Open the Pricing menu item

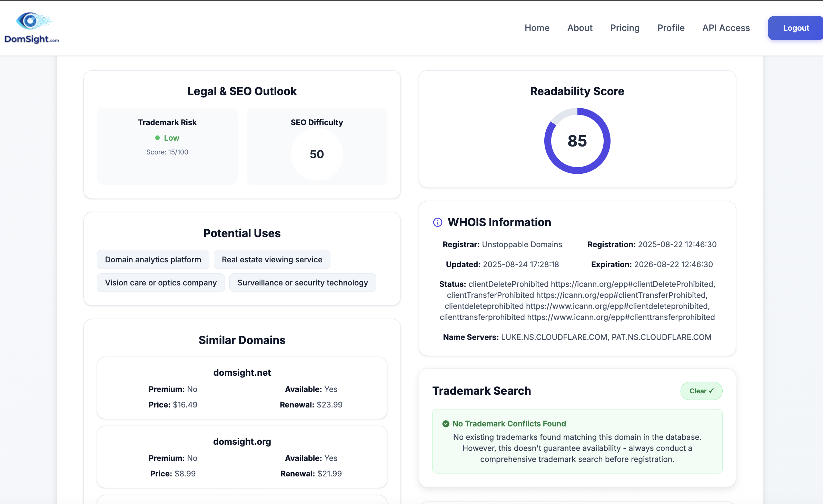625,28
